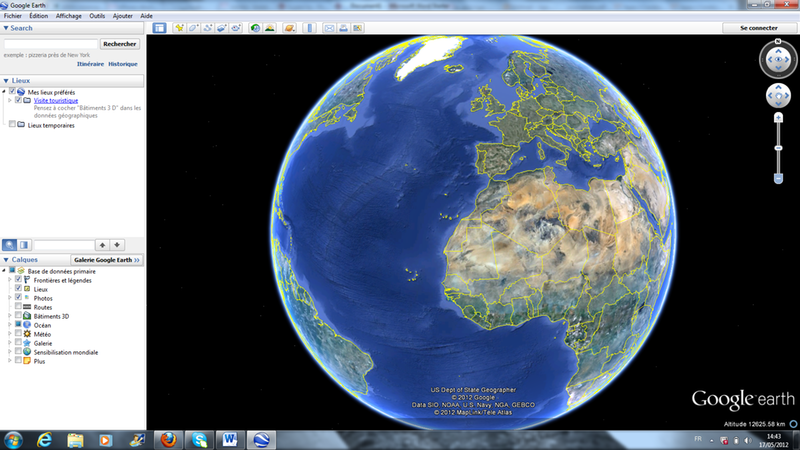Screen dimensions: 800x450
Task: Uncheck the Frontières et légendes checkbox
Action: pyautogui.click(x=18, y=280)
